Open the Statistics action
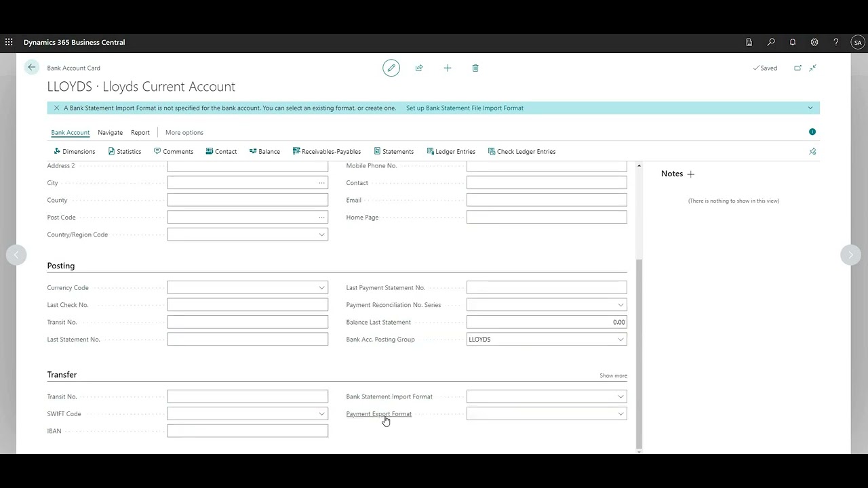 (125, 152)
